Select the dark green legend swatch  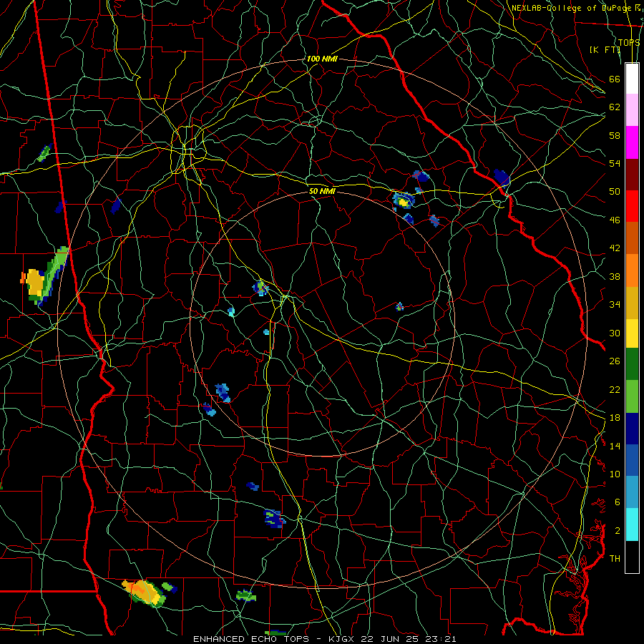click(632, 364)
